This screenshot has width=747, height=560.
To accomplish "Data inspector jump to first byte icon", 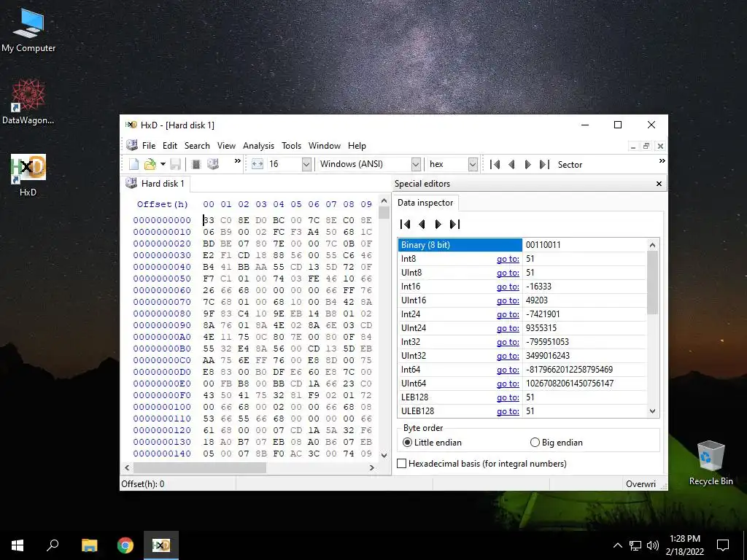I will (x=406, y=225).
